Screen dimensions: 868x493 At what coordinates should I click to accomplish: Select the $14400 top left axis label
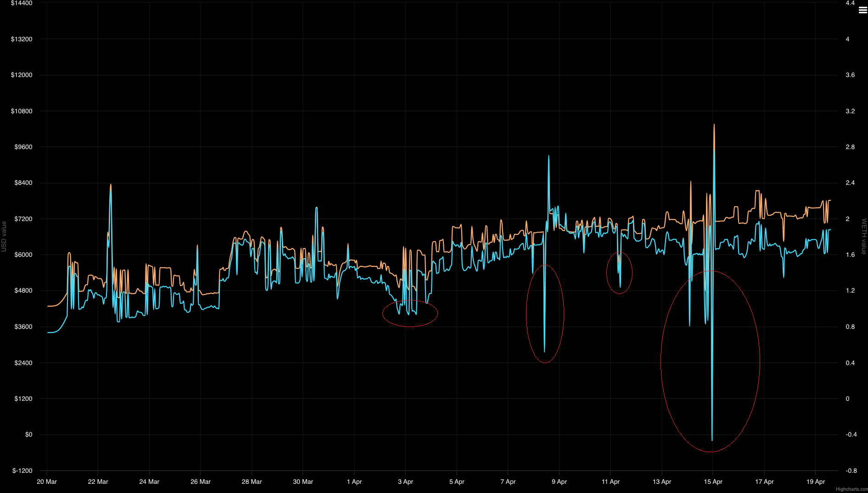pyautogui.click(x=22, y=3)
